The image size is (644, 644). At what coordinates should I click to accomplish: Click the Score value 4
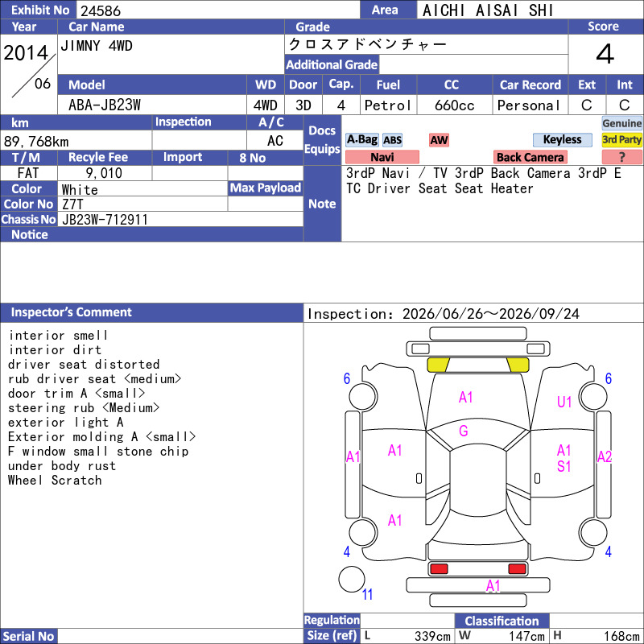[x=605, y=54]
